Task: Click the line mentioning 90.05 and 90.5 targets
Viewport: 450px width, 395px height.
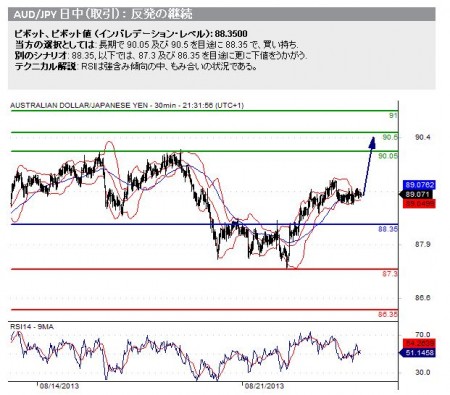Action: pos(156,44)
